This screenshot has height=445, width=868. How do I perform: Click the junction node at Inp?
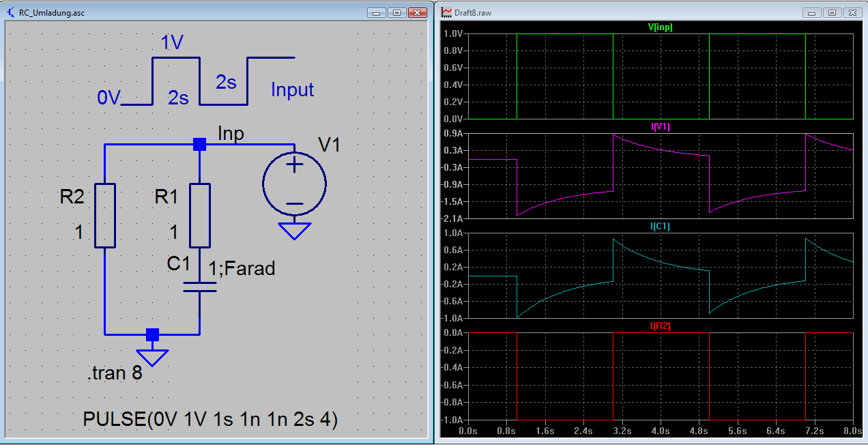click(x=199, y=144)
